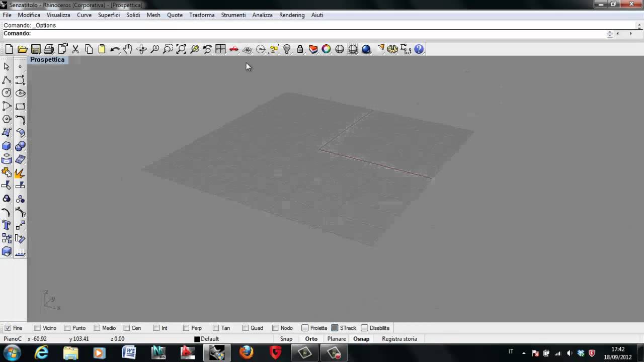Toggle Osnap in the status bar

(361, 339)
